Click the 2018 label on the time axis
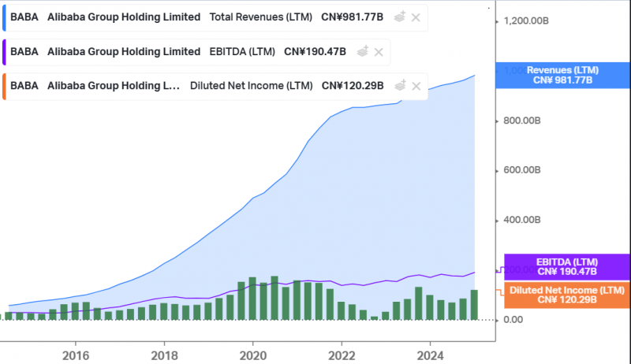 [164, 355]
